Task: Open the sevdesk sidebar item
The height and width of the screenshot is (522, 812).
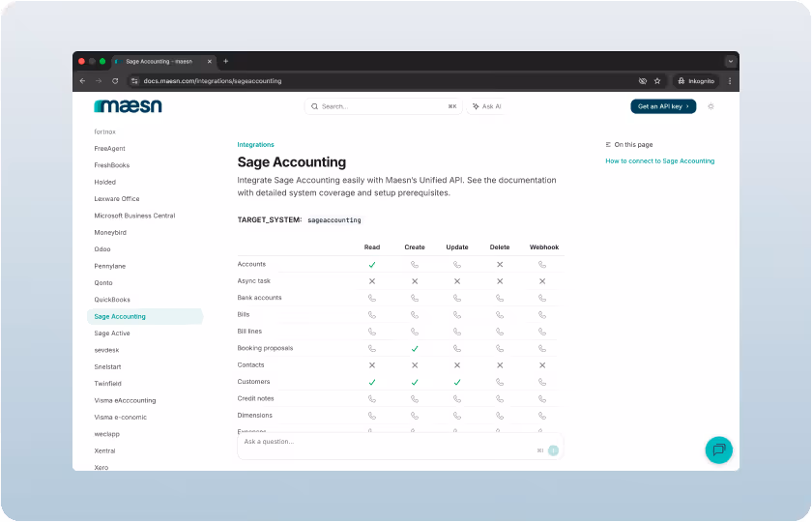Action: click(x=106, y=350)
